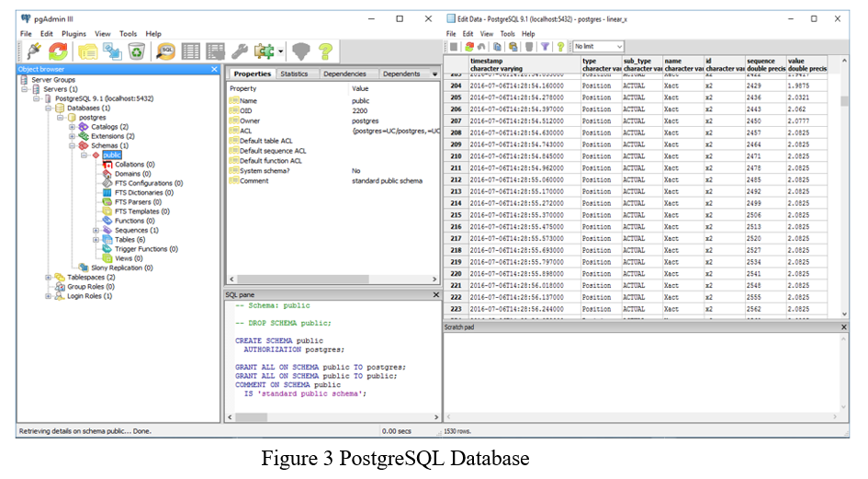Collapse the Servers (1) tree node
Screen dimensions: 868x479
[x=25, y=89]
